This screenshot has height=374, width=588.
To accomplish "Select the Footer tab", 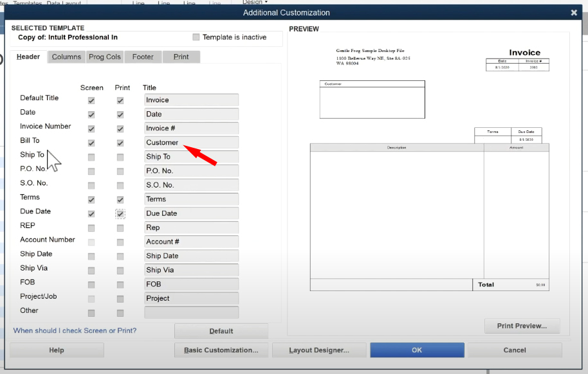I will tap(143, 57).
